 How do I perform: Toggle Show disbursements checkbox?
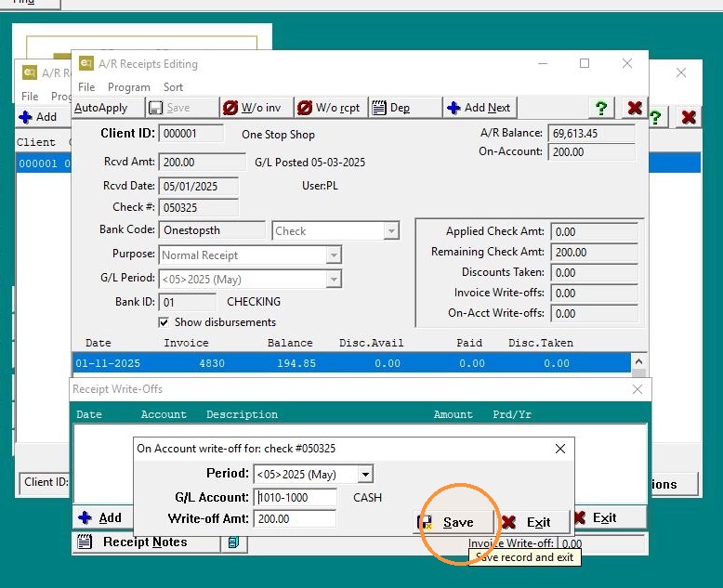(164, 322)
